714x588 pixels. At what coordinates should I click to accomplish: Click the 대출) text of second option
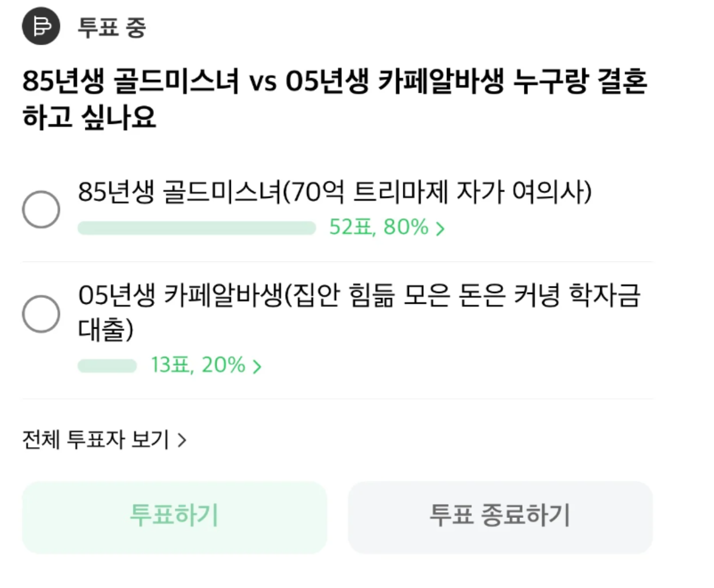point(106,330)
